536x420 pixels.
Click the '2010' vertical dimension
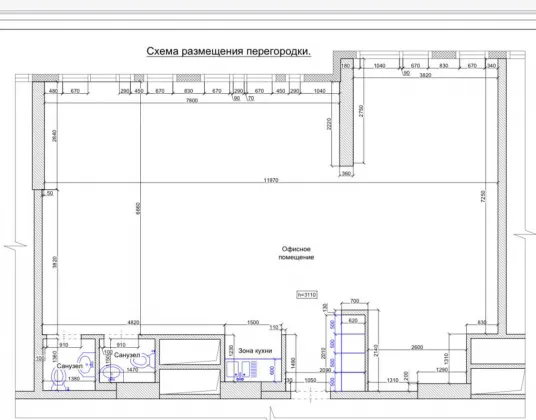323,353
